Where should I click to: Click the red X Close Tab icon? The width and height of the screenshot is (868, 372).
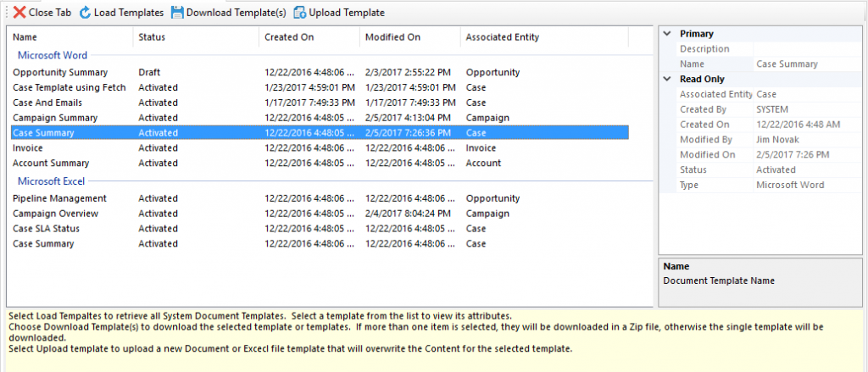(19, 12)
